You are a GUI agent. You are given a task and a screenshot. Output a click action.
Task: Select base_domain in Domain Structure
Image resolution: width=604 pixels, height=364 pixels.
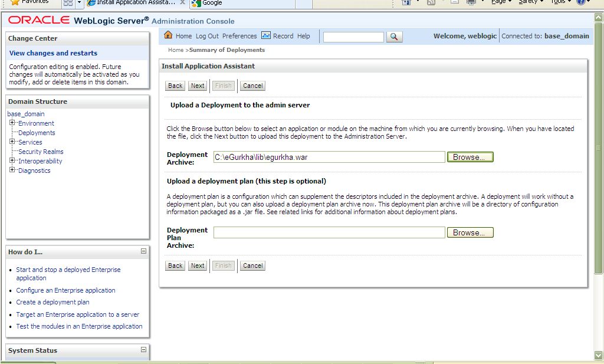click(x=26, y=114)
